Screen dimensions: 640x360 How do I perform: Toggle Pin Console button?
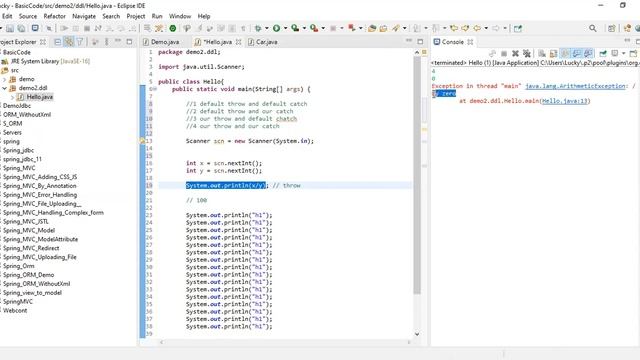pyautogui.click(x=603, y=53)
